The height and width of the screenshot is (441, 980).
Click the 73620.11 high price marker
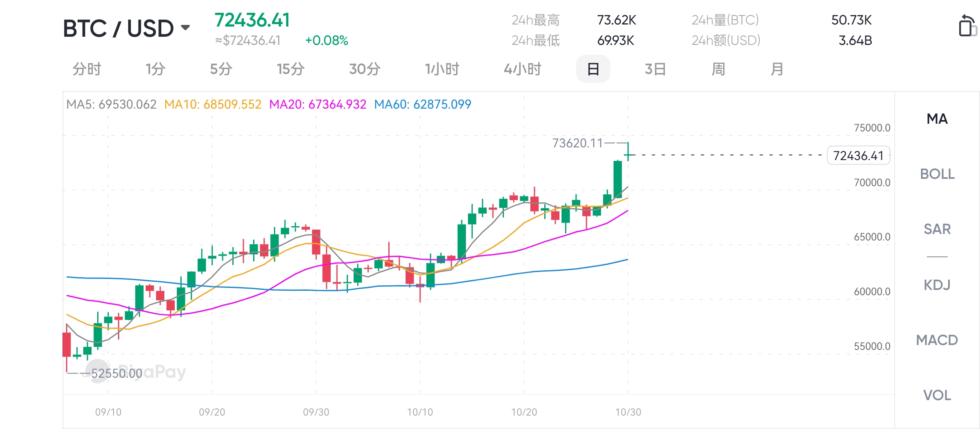click(577, 143)
